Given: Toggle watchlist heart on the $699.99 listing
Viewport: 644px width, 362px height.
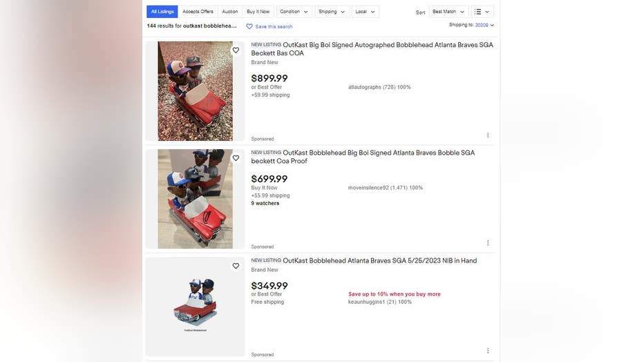Looking at the screenshot, I should coord(236,158).
